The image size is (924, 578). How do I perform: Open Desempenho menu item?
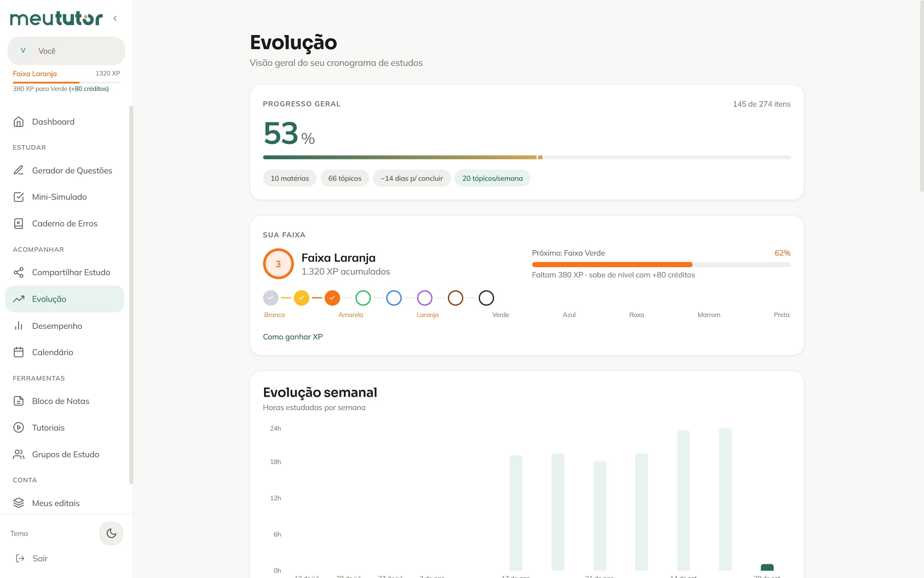coord(64,326)
